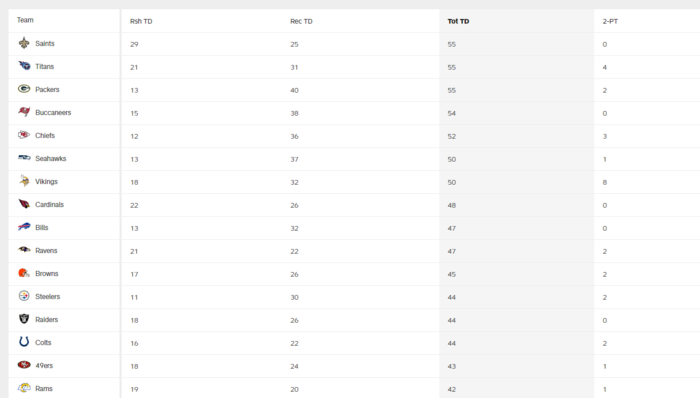The height and width of the screenshot is (398, 700).
Task: Sort by the Tot TD column header
Action: click(458, 21)
